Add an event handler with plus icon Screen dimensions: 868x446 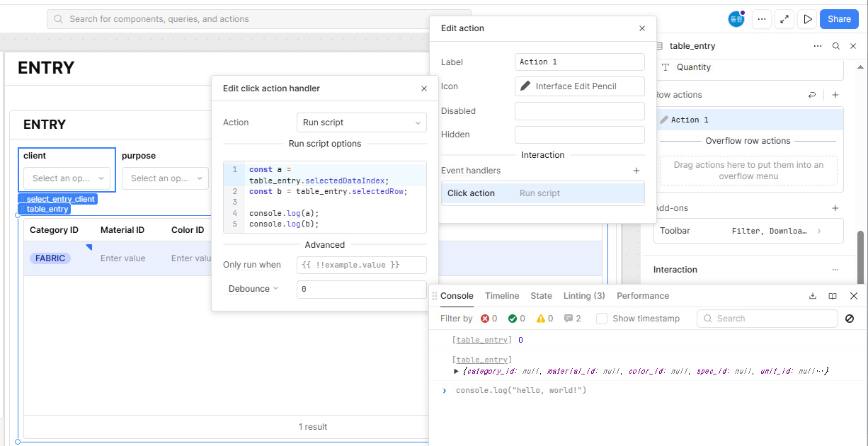click(636, 171)
